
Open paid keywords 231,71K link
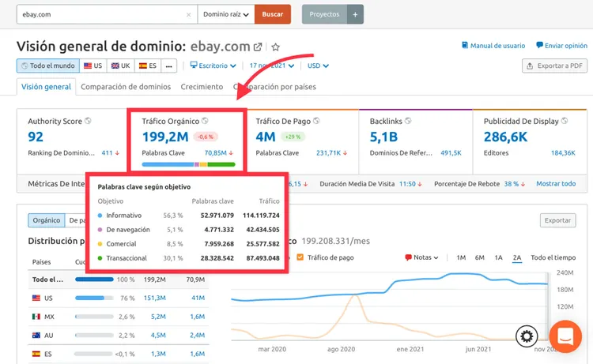pyautogui.click(x=329, y=153)
